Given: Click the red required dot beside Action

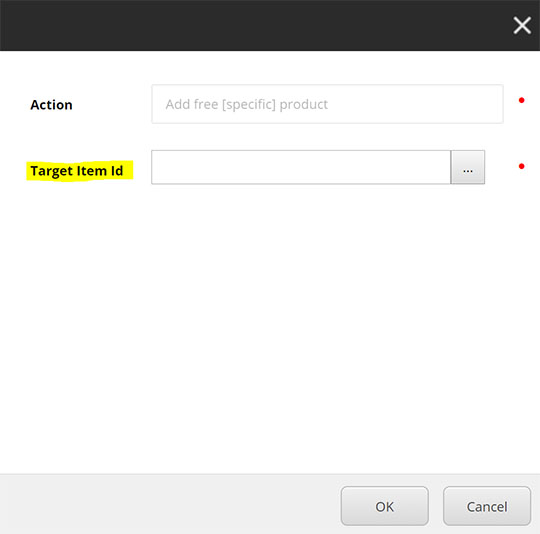Looking at the screenshot, I should 521,100.
